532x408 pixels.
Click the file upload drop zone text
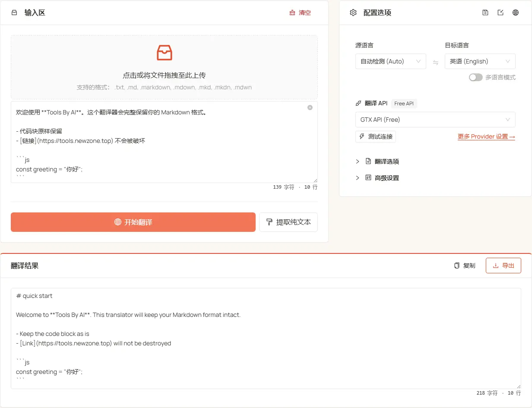coord(164,75)
